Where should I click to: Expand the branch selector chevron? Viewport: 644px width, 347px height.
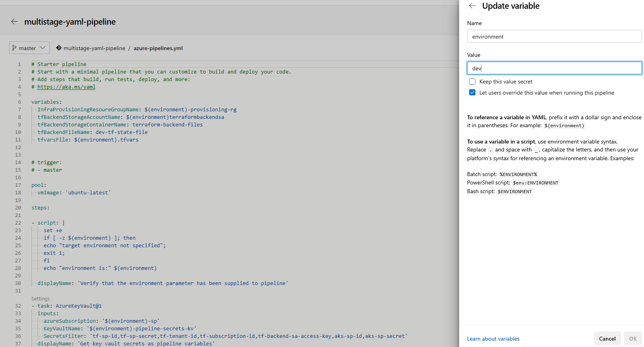pyautogui.click(x=43, y=48)
